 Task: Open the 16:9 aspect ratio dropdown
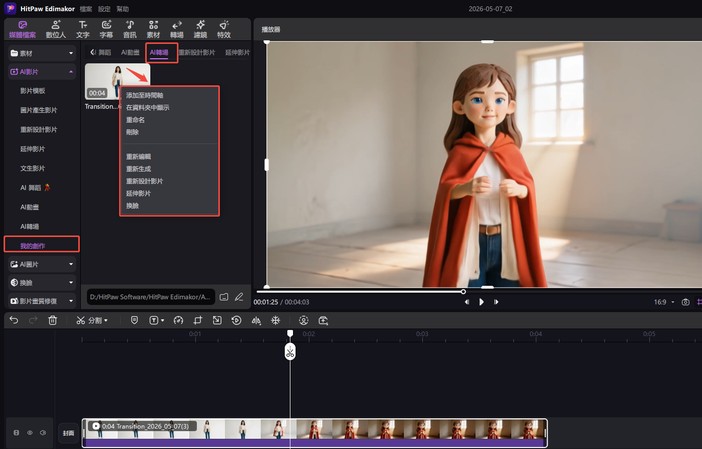point(664,302)
